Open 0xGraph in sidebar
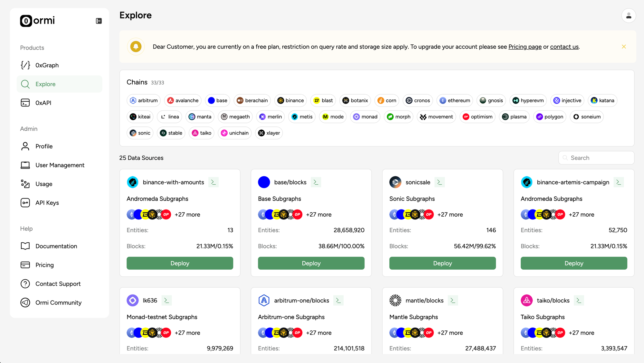The height and width of the screenshot is (363, 644). [x=47, y=65]
